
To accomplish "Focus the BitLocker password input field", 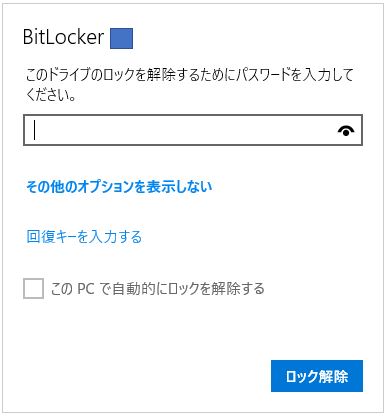I will pos(193,130).
